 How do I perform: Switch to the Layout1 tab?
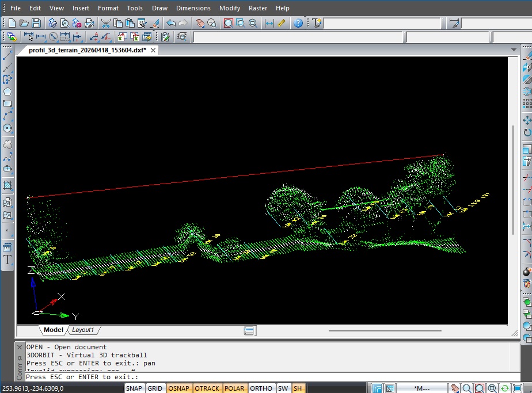[x=83, y=330]
